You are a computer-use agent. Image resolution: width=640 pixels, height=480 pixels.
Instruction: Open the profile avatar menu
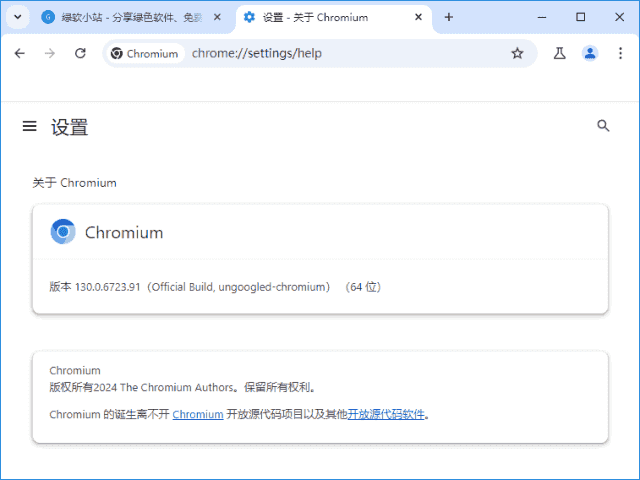(590, 53)
